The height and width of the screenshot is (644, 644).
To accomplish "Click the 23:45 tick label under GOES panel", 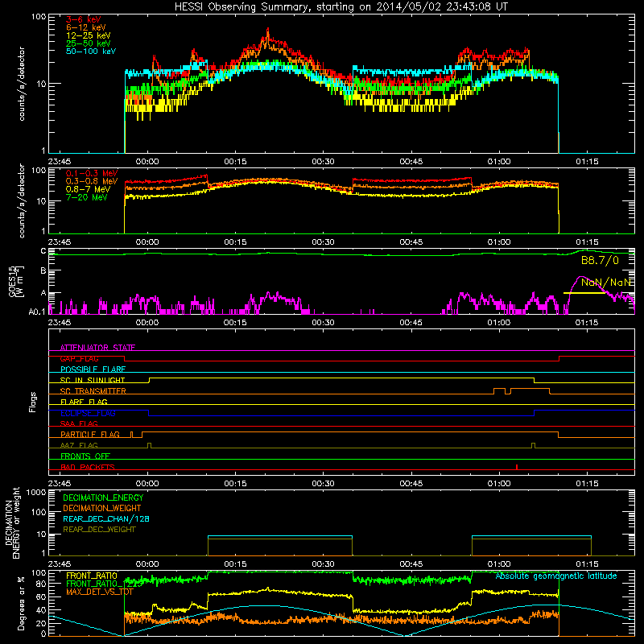I will [60, 323].
